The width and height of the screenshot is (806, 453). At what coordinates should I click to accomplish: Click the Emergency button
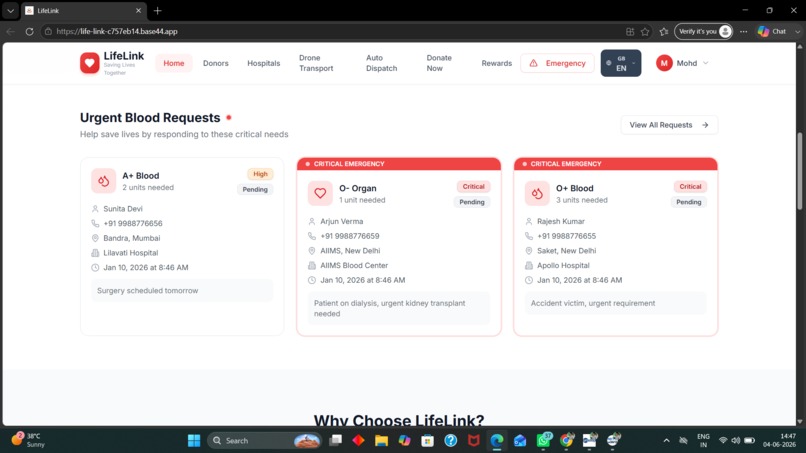(557, 63)
